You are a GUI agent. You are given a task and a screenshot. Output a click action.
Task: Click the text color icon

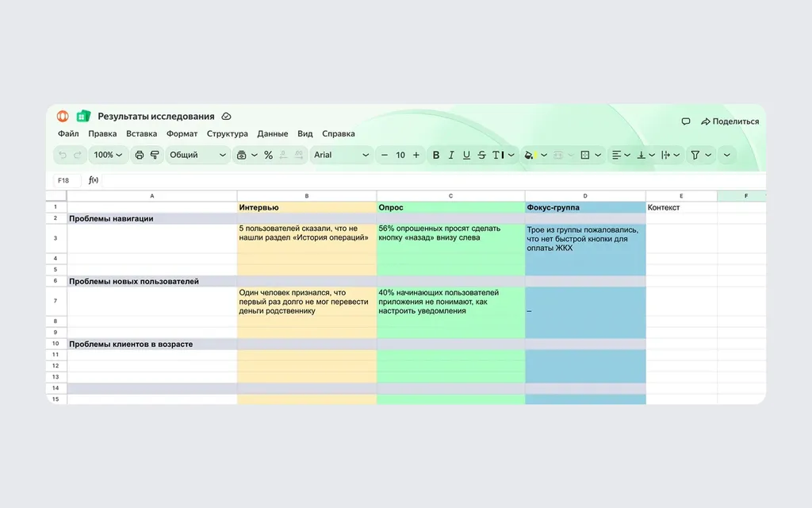click(x=498, y=155)
